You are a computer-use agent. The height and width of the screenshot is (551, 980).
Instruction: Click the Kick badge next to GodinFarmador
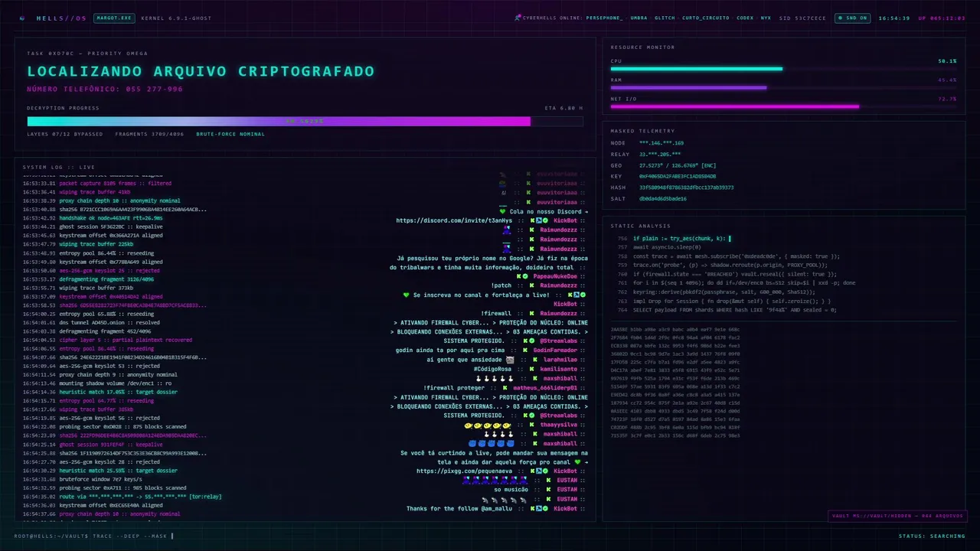pos(524,350)
